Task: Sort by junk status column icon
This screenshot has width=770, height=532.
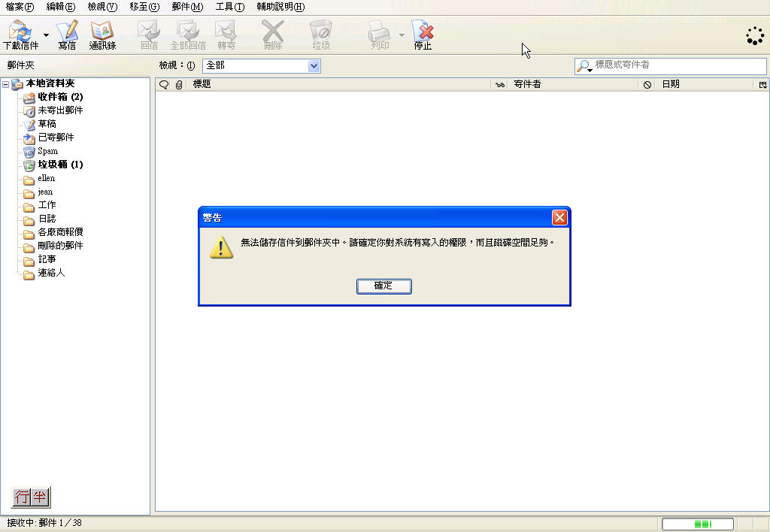Action: (x=647, y=84)
